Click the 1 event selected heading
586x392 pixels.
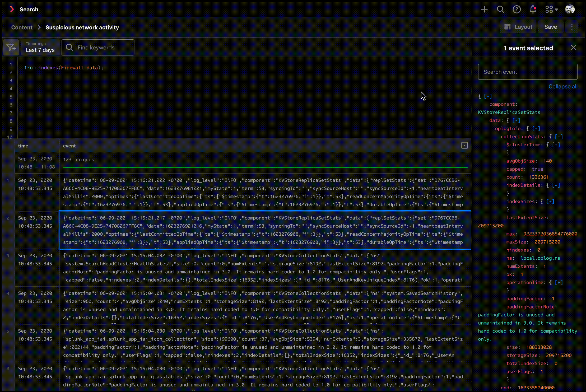528,48
